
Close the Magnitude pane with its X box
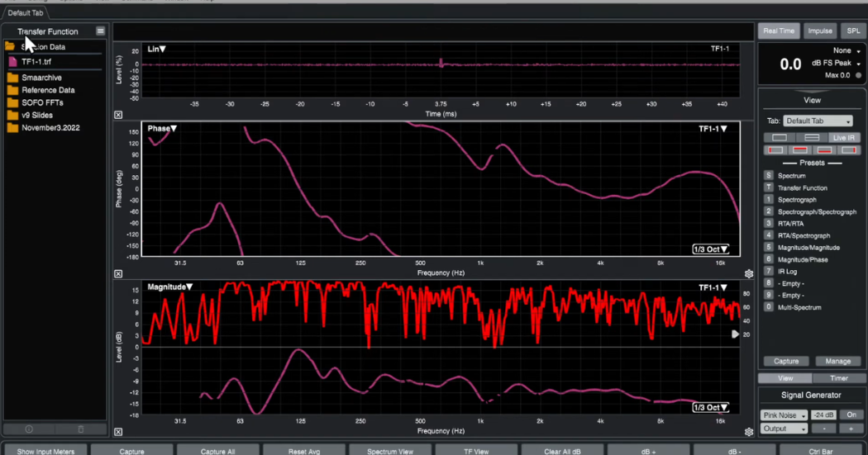point(118,432)
